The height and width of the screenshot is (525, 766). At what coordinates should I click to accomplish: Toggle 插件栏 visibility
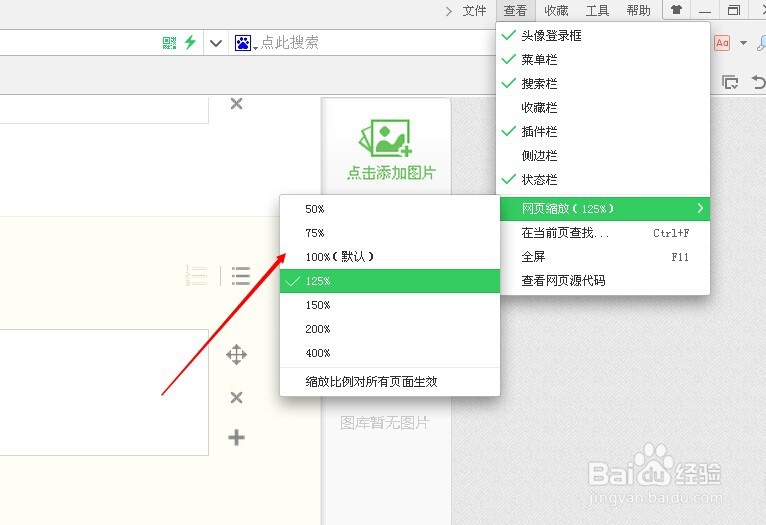pyautogui.click(x=603, y=131)
